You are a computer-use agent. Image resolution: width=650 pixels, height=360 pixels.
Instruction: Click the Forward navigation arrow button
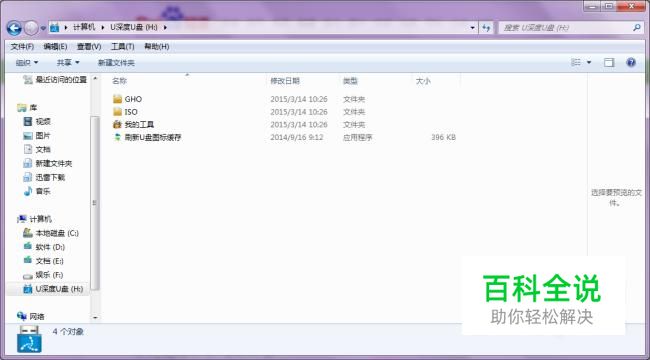coord(31,28)
